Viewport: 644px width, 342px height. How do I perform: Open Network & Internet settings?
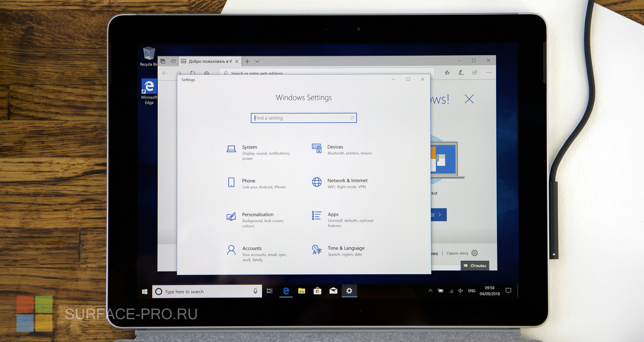coord(340,183)
